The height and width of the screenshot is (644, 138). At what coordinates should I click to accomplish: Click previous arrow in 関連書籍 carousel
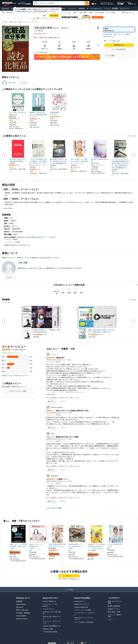tap(4, 321)
